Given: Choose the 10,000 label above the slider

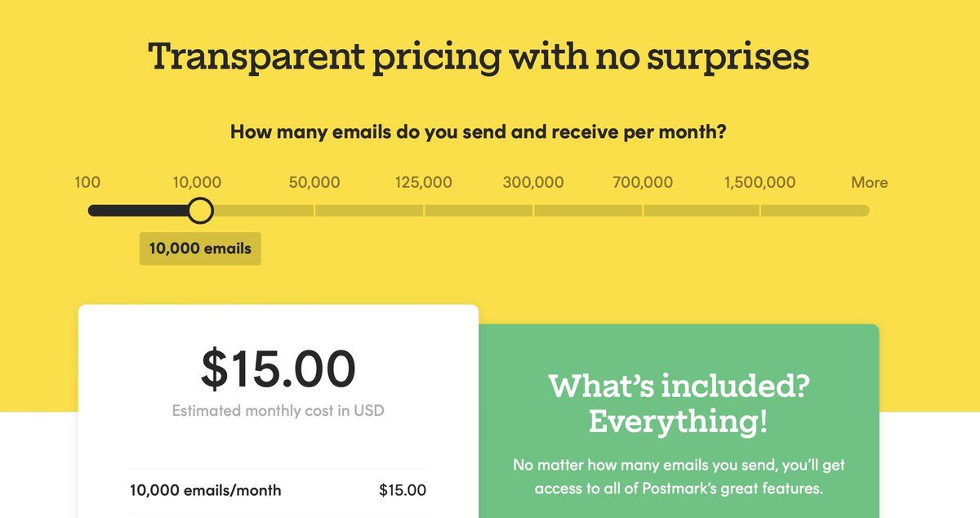Looking at the screenshot, I should 197,182.
